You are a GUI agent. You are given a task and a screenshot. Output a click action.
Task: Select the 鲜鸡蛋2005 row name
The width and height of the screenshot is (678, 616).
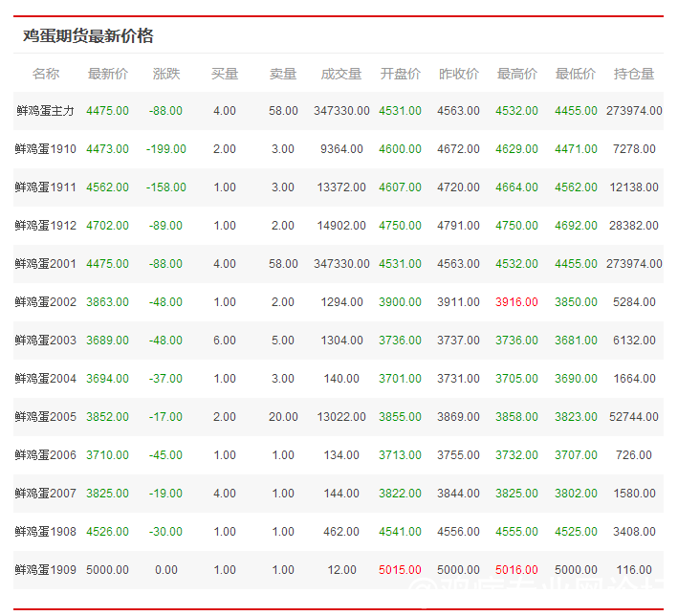(x=45, y=417)
